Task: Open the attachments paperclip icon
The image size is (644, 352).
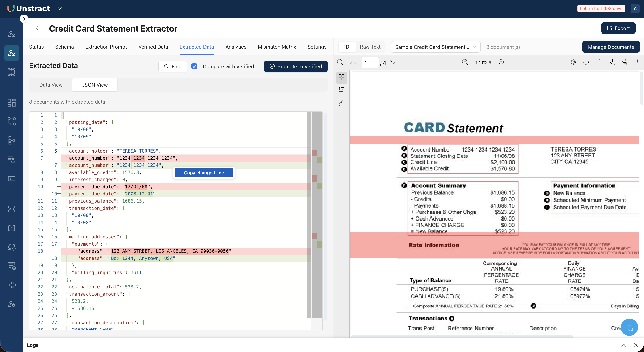Action: [341, 103]
